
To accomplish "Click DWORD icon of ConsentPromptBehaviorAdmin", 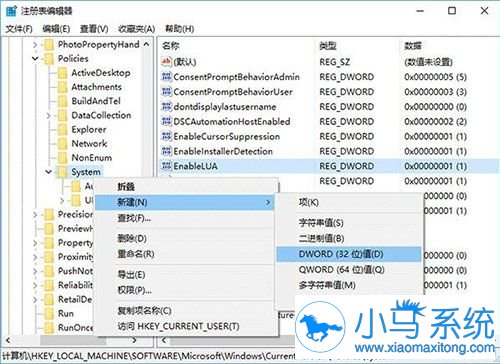I will tap(166, 77).
